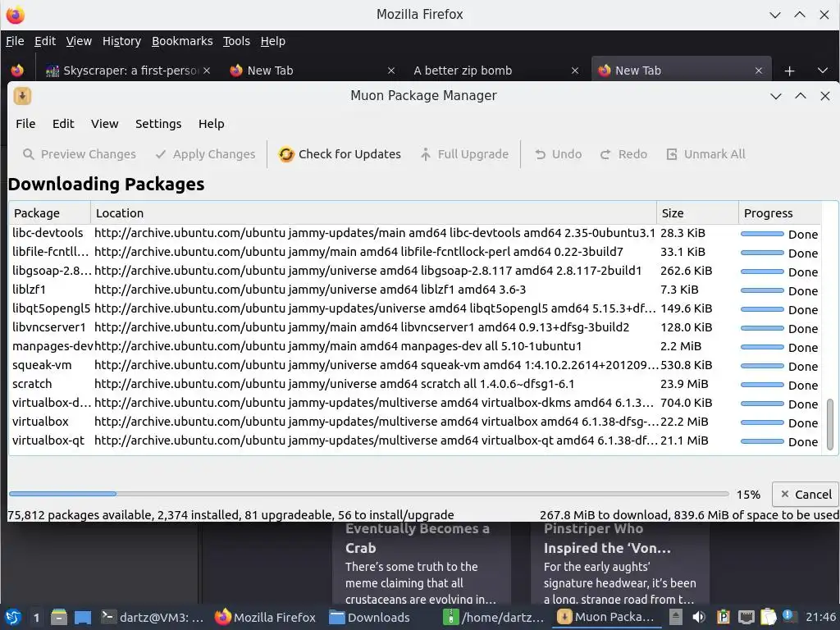
Task: Sort by Package column header
Action: [49, 213]
